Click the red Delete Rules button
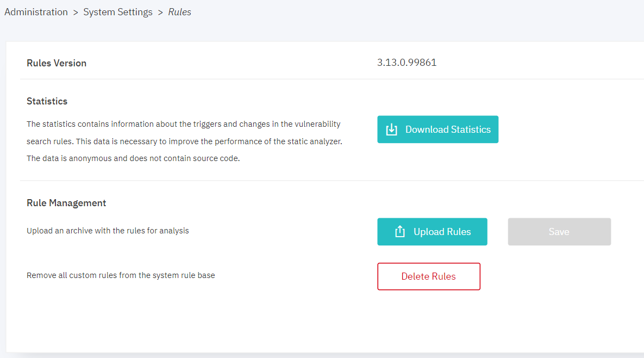Screen dimensions: 644x358 point(429,276)
